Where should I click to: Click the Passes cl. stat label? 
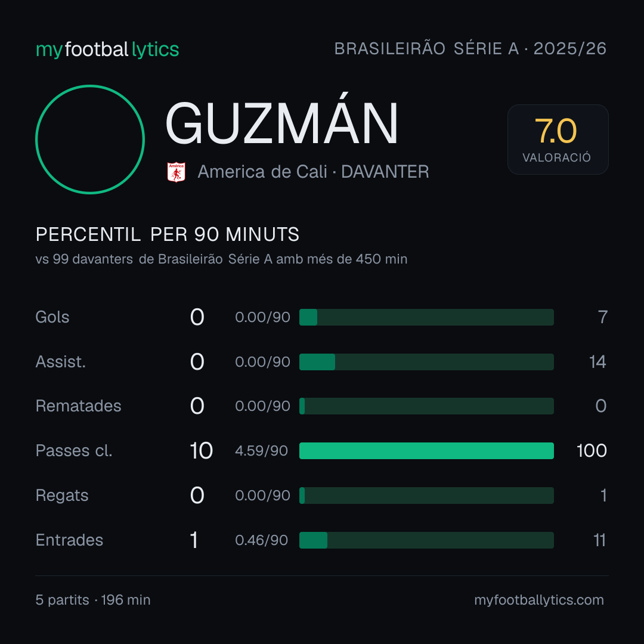[74, 451]
